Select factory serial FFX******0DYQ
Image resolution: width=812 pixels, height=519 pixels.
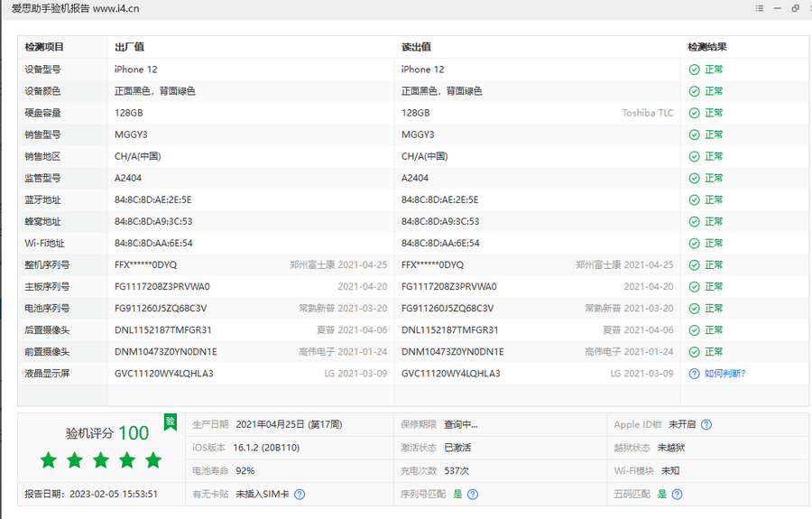pos(145,265)
